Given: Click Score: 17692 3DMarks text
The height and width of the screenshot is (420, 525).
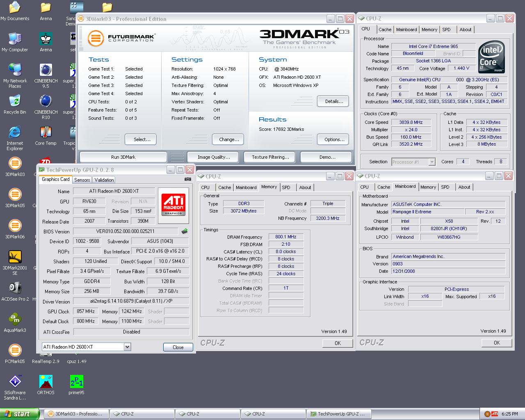Looking at the screenshot, I should (281, 129).
